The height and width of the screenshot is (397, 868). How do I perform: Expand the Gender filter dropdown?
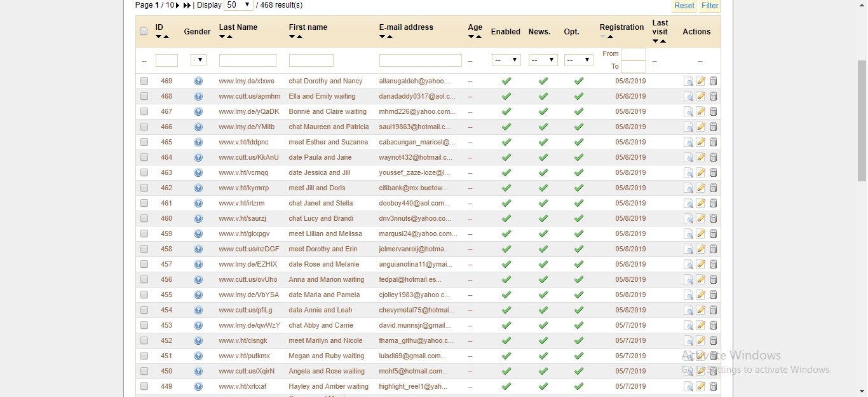198,60
